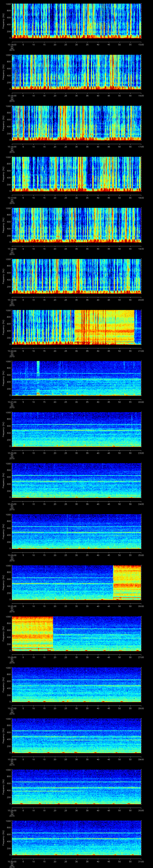The width and height of the screenshot is (153, 868).
Task: Click the 600 Hz axis value on the 10:23:00 panel
Action: coord(9,477)
